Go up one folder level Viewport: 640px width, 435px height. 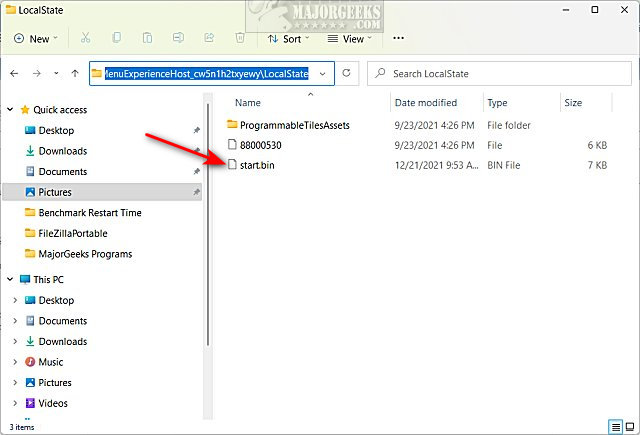tap(75, 73)
